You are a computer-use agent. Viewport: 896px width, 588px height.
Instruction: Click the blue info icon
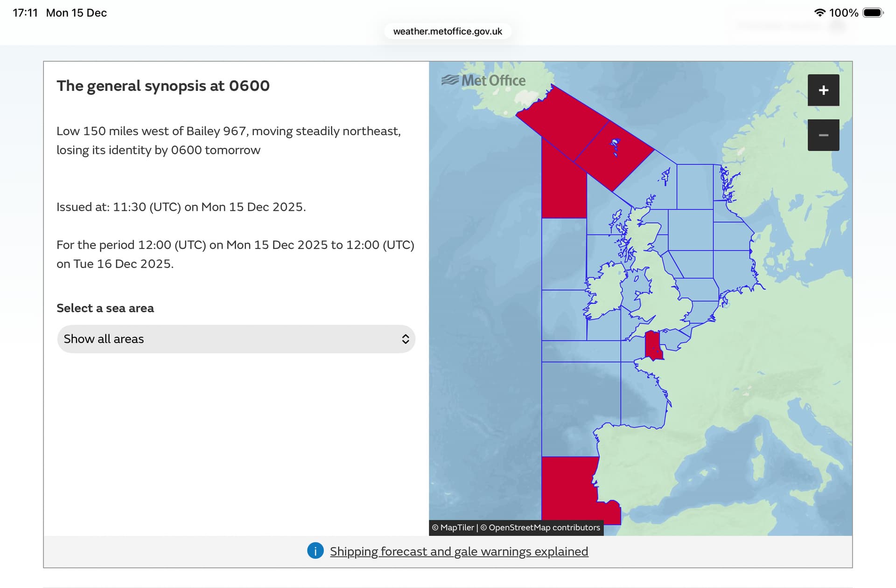tap(315, 551)
